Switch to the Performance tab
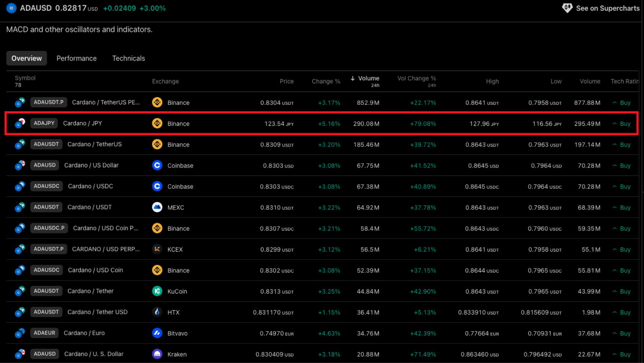This screenshot has height=363, width=644. click(76, 58)
